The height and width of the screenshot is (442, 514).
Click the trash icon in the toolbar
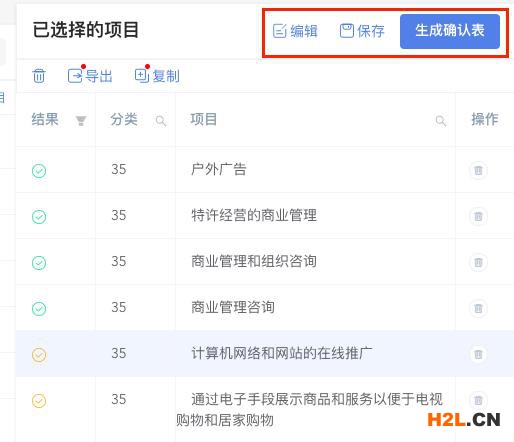39,76
